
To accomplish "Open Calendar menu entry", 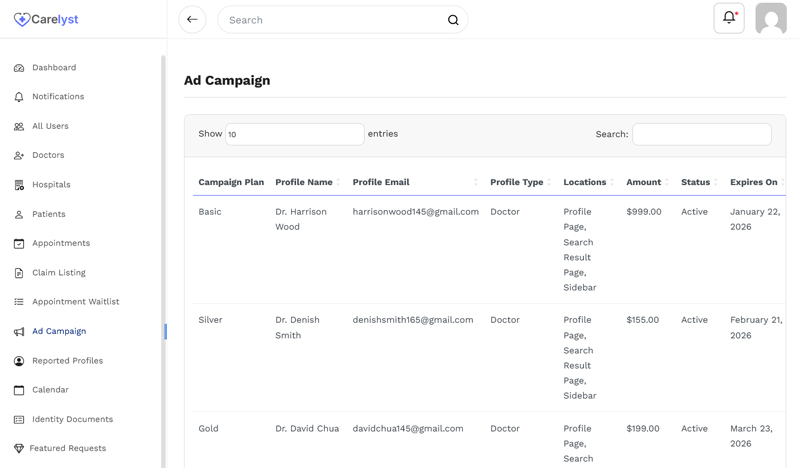I will 50,389.
